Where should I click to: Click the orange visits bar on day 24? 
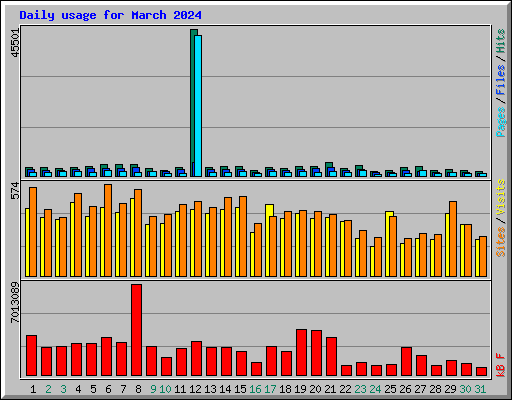[378, 257]
